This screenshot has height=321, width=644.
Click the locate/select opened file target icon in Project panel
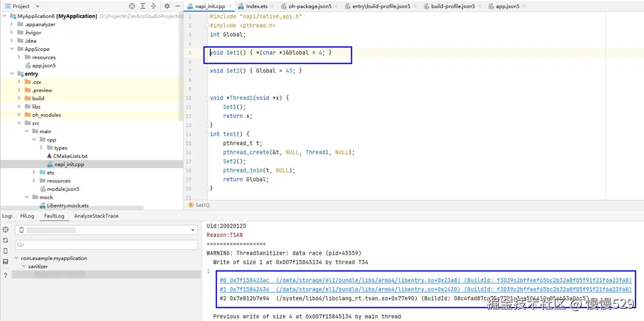point(132,6)
